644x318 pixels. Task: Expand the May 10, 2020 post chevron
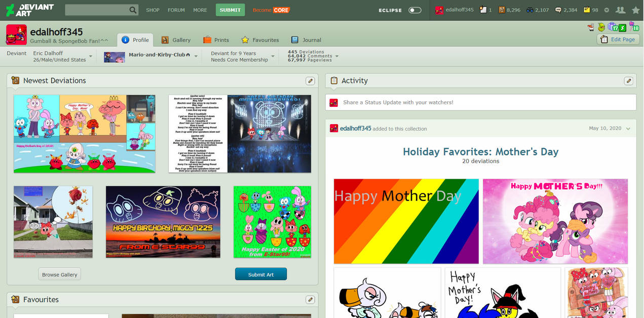pyautogui.click(x=628, y=129)
